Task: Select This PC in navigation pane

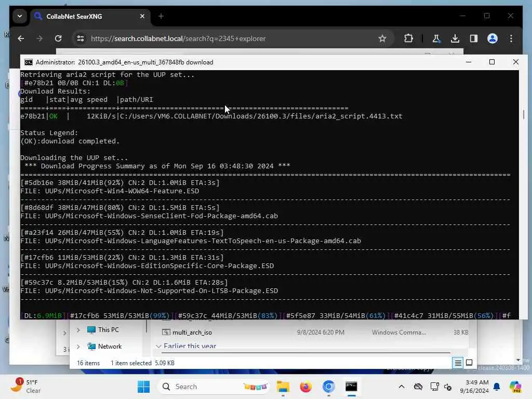Action: pyautogui.click(x=108, y=330)
